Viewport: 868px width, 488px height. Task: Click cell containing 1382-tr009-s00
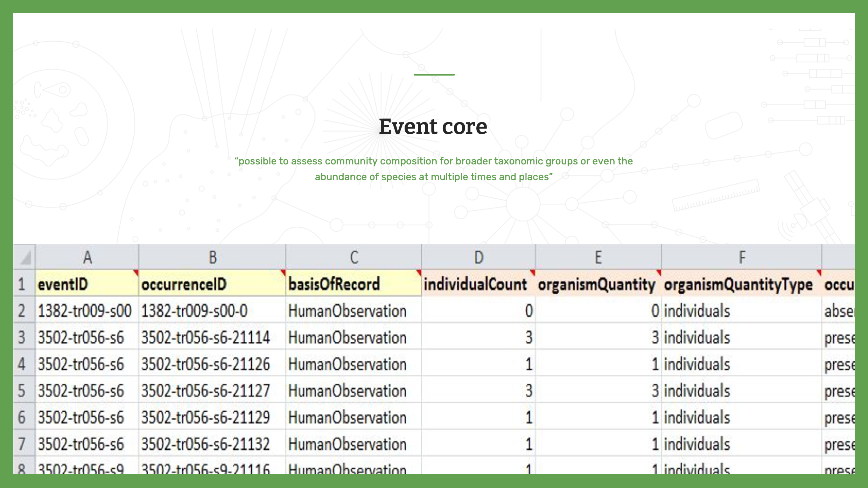tap(86, 311)
